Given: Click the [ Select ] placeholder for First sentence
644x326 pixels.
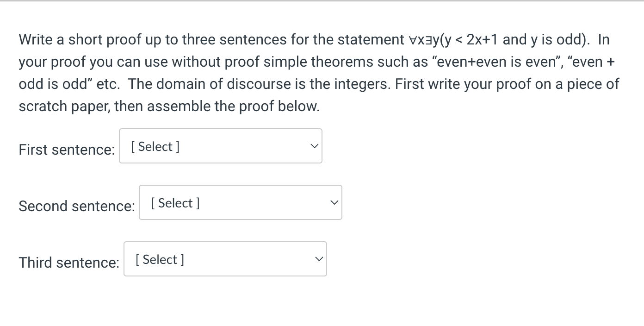Looking at the screenshot, I should (x=155, y=147).
